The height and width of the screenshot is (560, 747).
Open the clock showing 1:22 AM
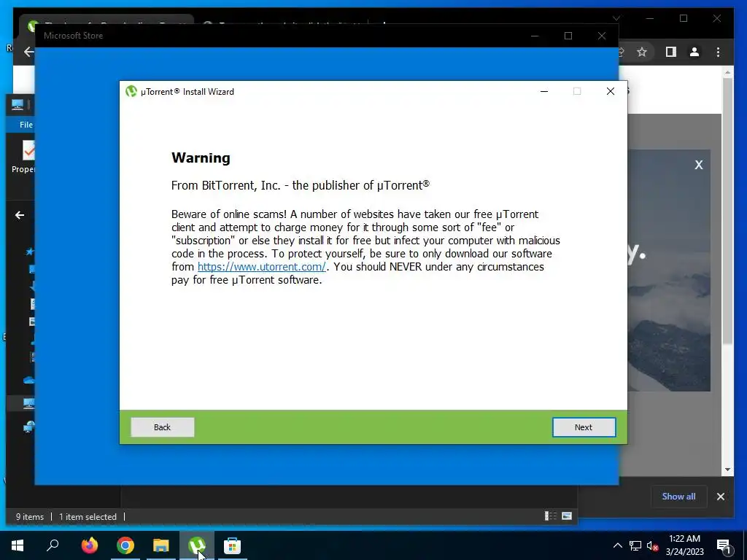point(684,545)
